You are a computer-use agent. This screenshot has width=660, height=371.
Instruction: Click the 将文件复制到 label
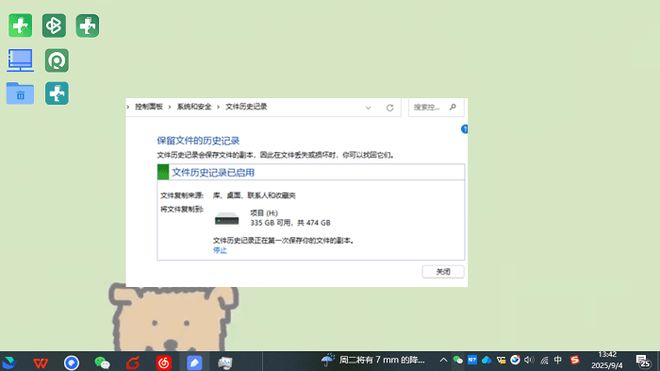(182, 209)
